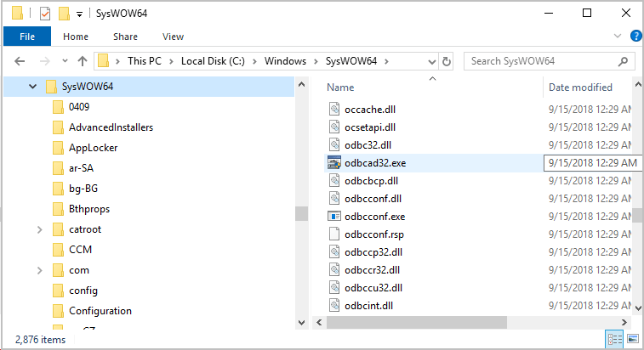Select the odbcconf.exe application icon

[x=334, y=217]
